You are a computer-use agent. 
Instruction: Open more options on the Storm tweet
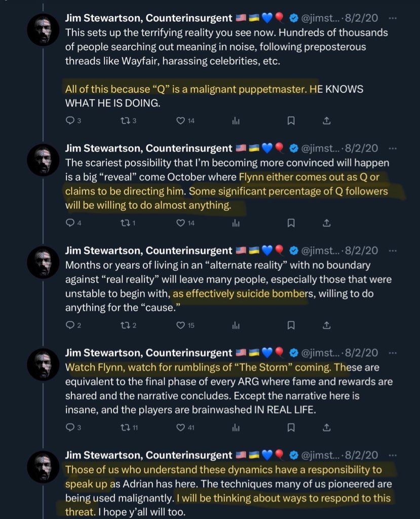coord(393,353)
